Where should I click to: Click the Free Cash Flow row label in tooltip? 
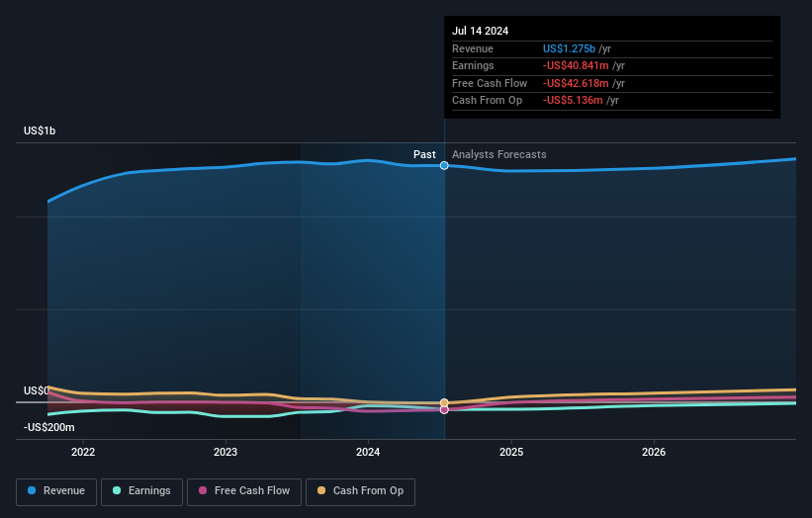tap(490, 83)
